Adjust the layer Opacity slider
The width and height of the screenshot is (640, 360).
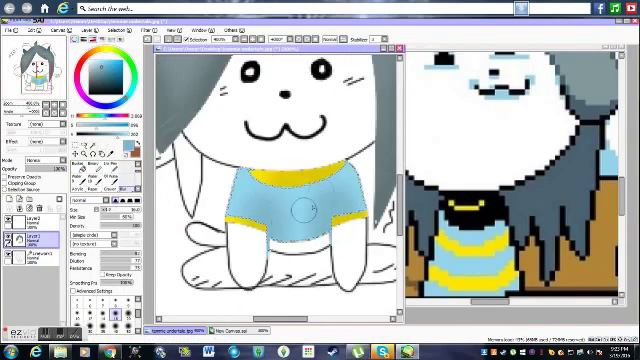tap(45, 169)
